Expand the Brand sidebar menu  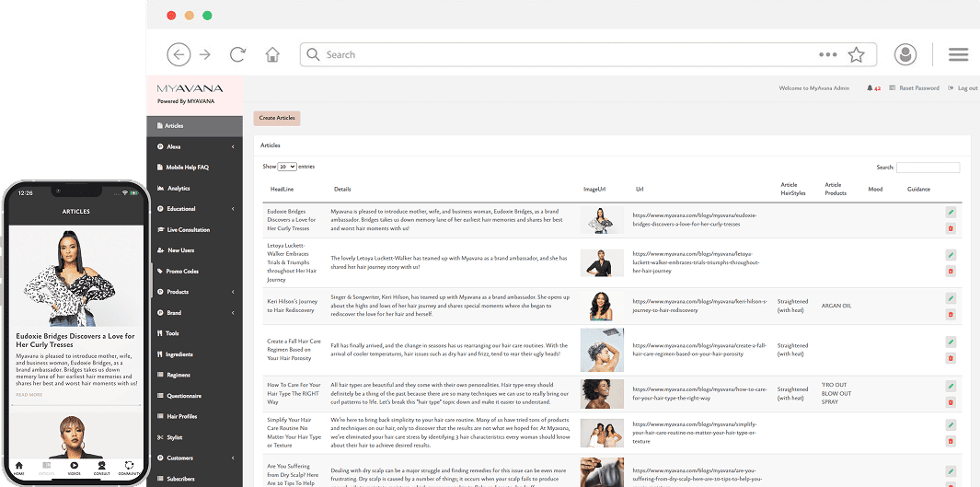coord(194,313)
